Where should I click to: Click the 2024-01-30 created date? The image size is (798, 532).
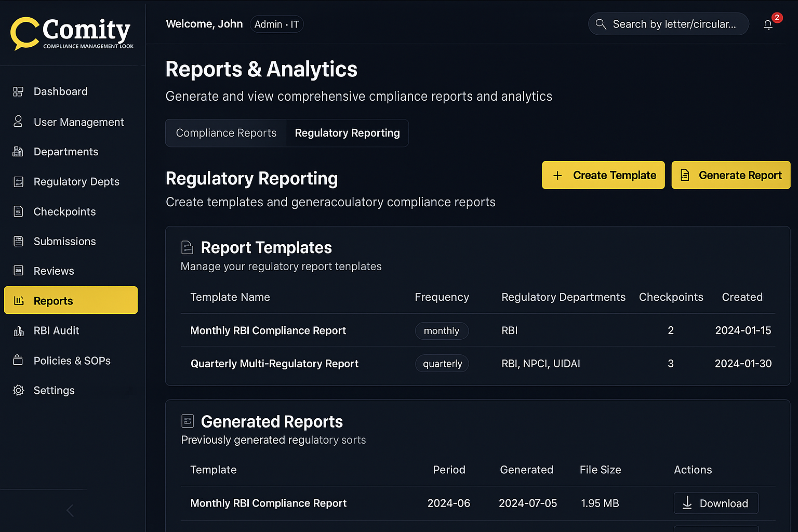pos(743,364)
